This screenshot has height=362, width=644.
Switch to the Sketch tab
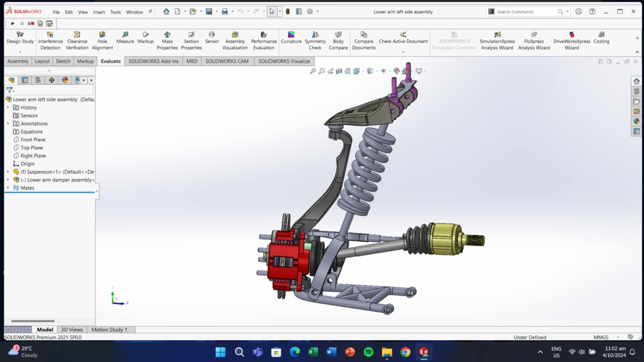(63, 61)
